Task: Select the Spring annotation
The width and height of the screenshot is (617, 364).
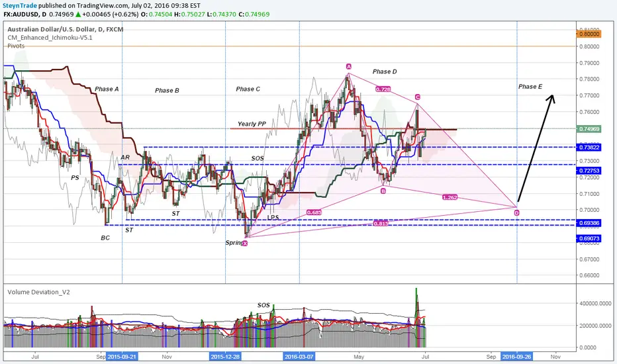Action: (x=234, y=243)
